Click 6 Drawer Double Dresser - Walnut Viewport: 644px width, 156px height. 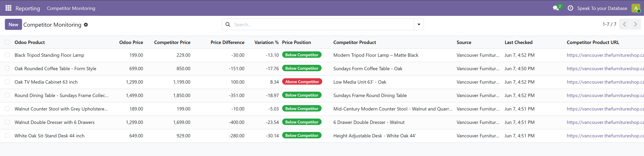[369, 122]
